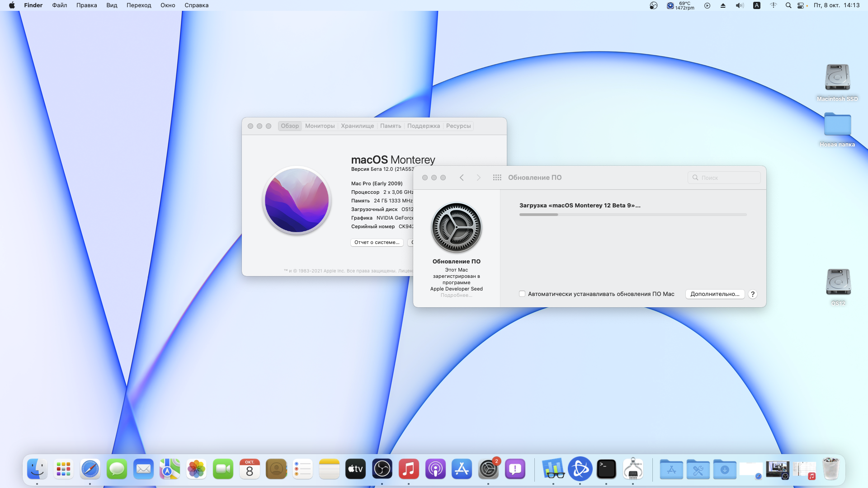Open Spotlight search in menu bar
This screenshot has height=488, width=868.
(x=788, y=5)
